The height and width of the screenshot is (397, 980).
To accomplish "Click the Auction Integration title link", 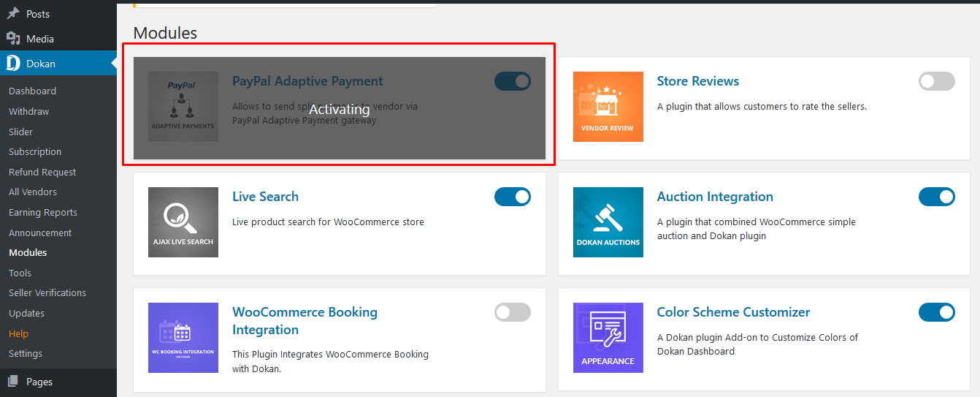I will coord(715,197).
